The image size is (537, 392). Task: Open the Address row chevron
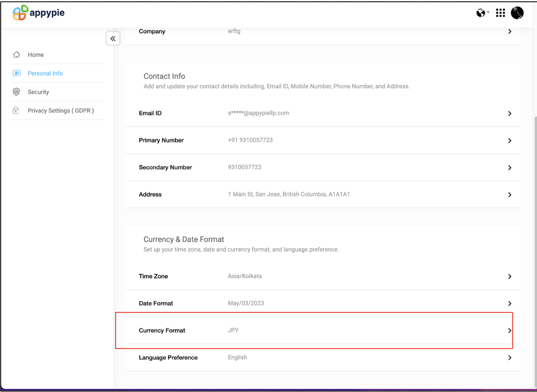point(509,195)
